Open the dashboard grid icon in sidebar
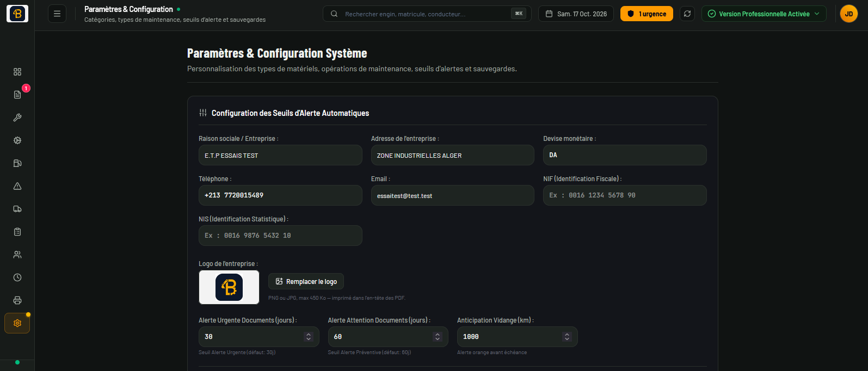 click(17, 72)
